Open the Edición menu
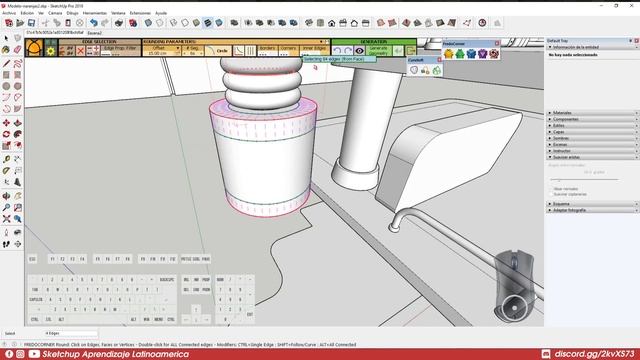 click(x=27, y=13)
